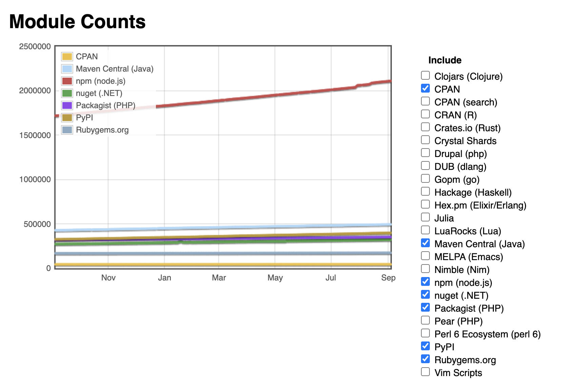Click the Maven Central light-blue legend swatch
The width and height of the screenshot is (562, 392).
[67, 69]
